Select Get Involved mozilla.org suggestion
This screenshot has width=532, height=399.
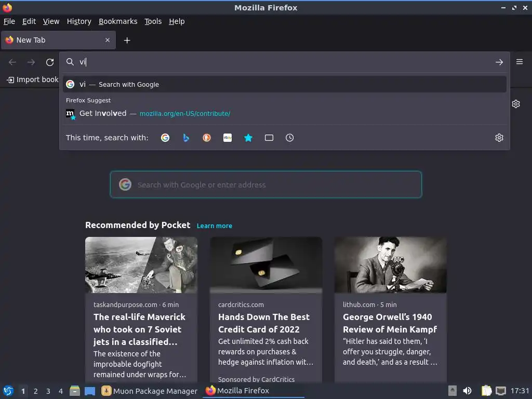(284, 114)
